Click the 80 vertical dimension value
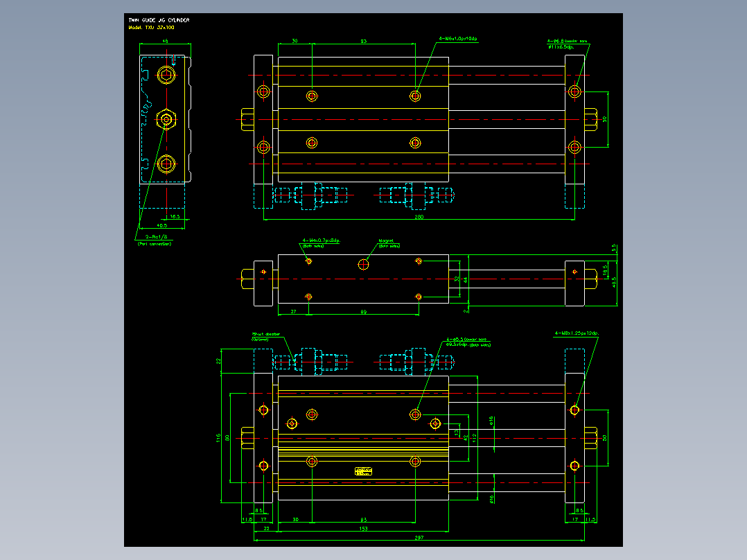The height and width of the screenshot is (560, 747). pos(227,437)
